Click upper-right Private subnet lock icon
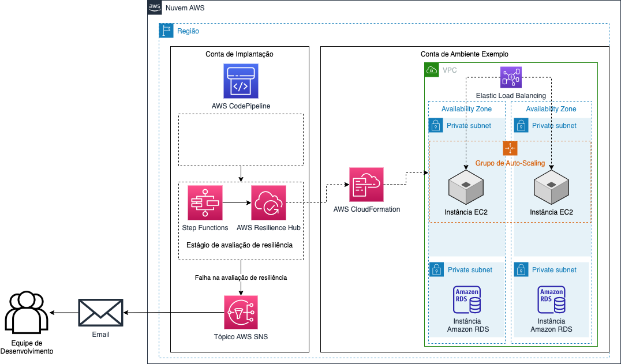The height and width of the screenshot is (364, 621). pyautogui.click(x=521, y=125)
